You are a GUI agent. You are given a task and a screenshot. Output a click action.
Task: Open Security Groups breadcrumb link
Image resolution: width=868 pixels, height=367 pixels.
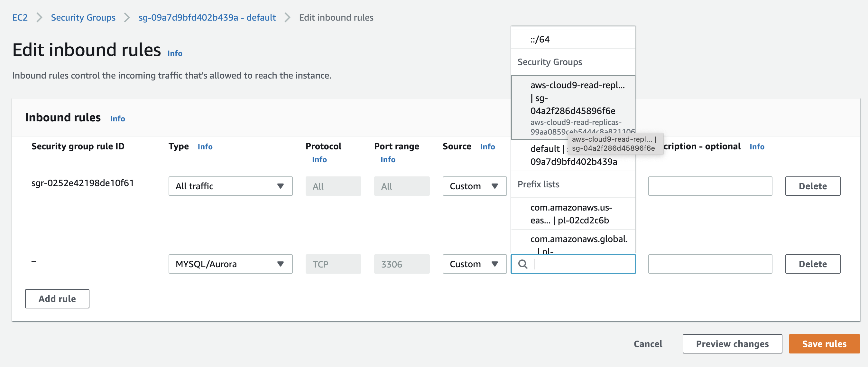[x=83, y=17]
